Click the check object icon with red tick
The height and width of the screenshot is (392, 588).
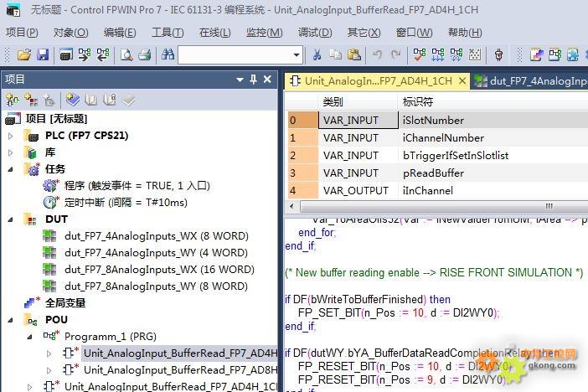coord(420,55)
